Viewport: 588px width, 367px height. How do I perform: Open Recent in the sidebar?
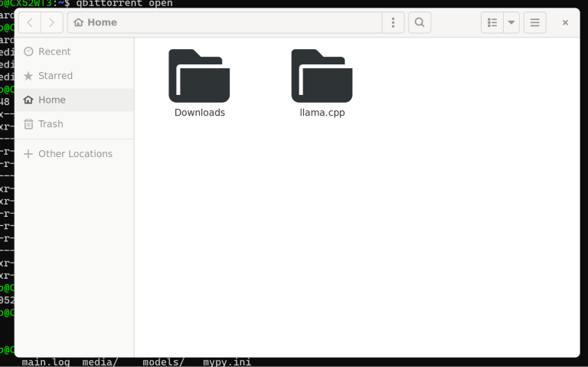click(74, 51)
